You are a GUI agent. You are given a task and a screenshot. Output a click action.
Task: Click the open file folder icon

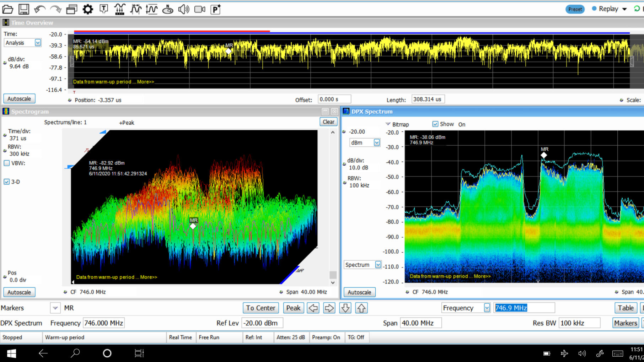click(x=8, y=9)
